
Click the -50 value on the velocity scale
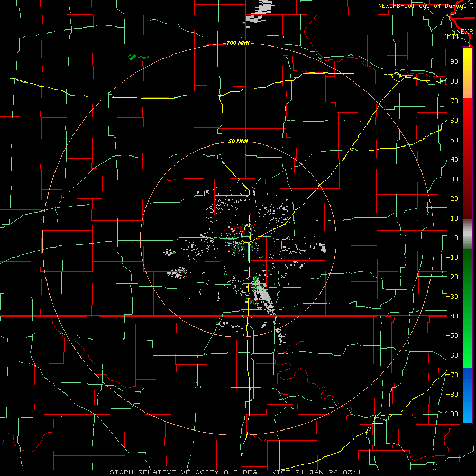click(452, 336)
